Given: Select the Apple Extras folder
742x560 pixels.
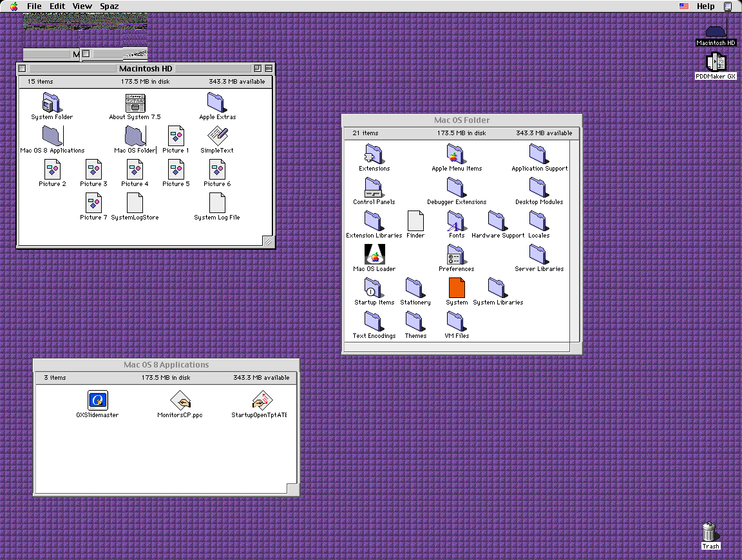Looking at the screenshot, I should tap(216, 102).
